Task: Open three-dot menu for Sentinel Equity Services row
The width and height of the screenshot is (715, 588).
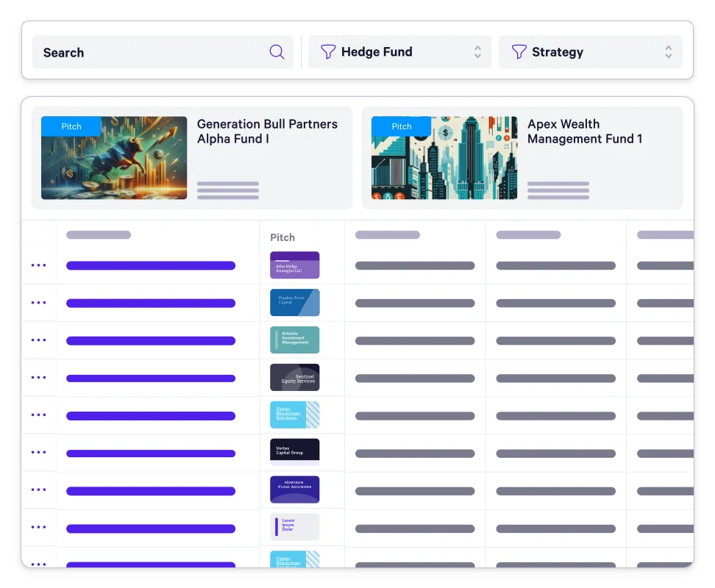Action: click(38, 378)
